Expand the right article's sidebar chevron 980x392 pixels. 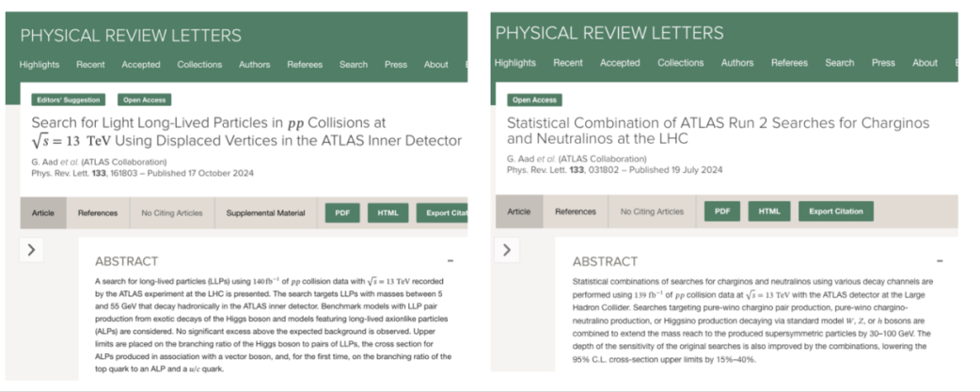pos(507,250)
